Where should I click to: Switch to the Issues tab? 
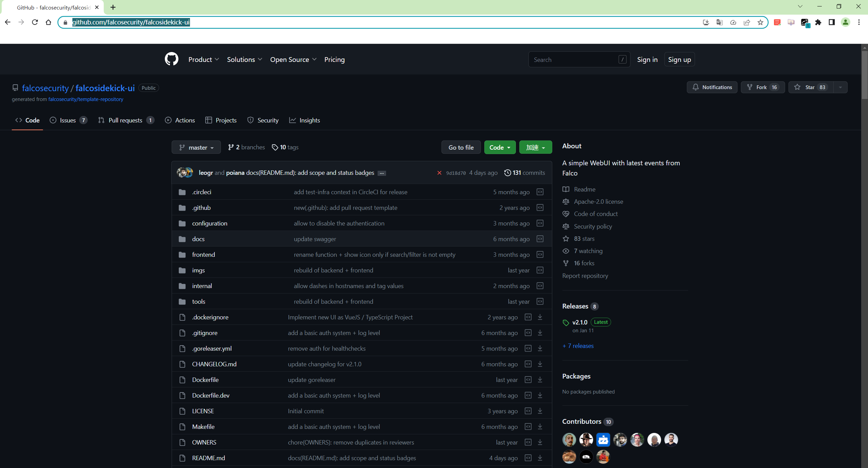pos(68,120)
